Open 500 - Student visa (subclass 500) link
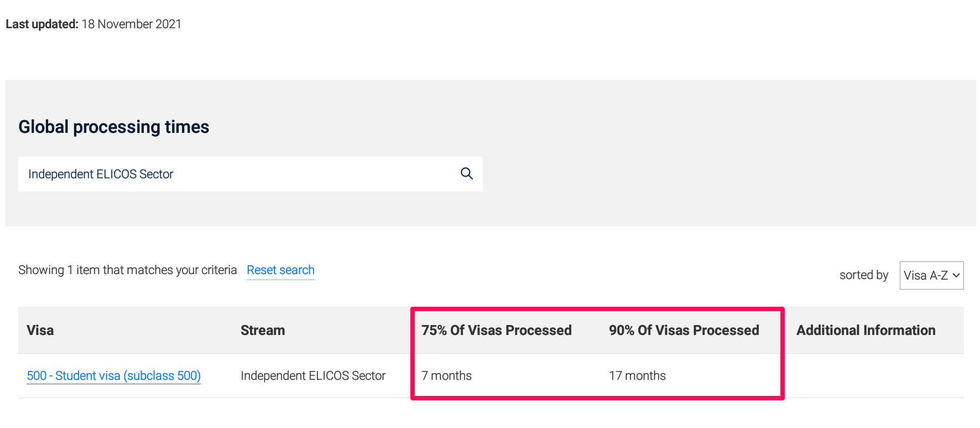Screen dimensions: 980x428 [x=113, y=375]
